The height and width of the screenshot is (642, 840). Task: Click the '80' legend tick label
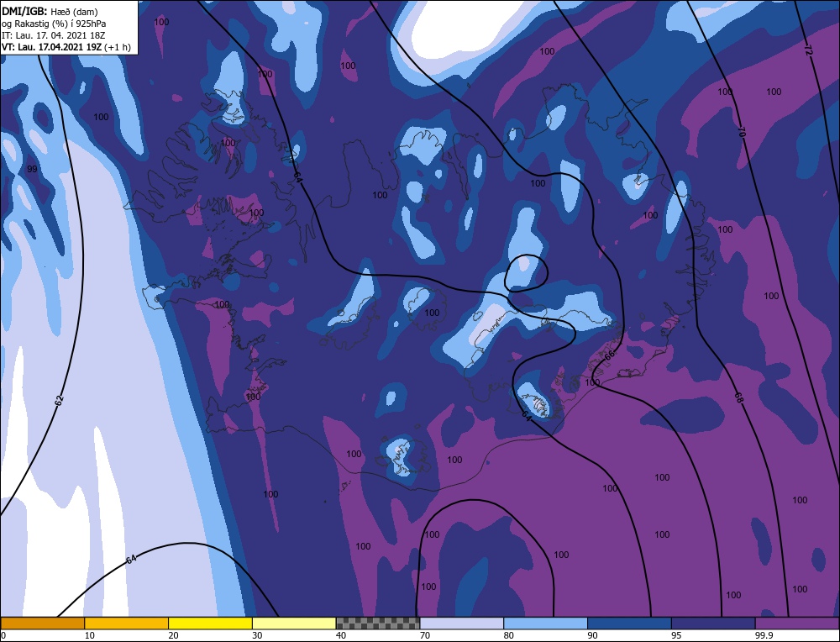pyautogui.click(x=508, y=635)
